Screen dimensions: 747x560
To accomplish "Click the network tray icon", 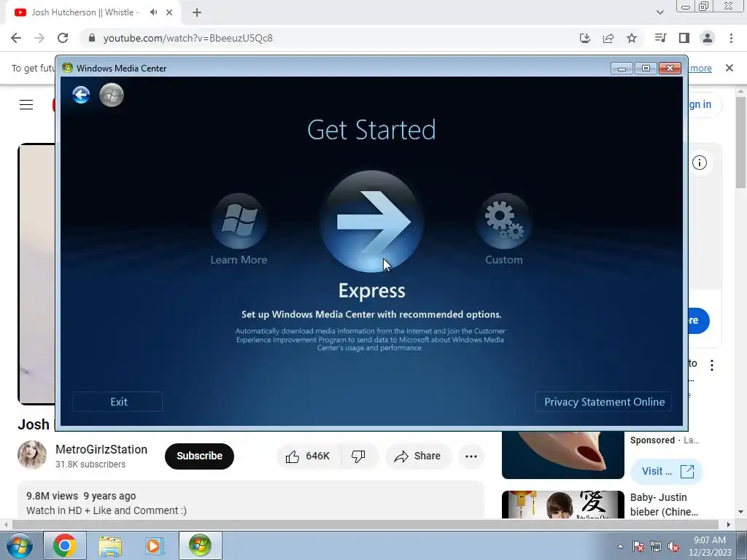I will coord(656,546).
